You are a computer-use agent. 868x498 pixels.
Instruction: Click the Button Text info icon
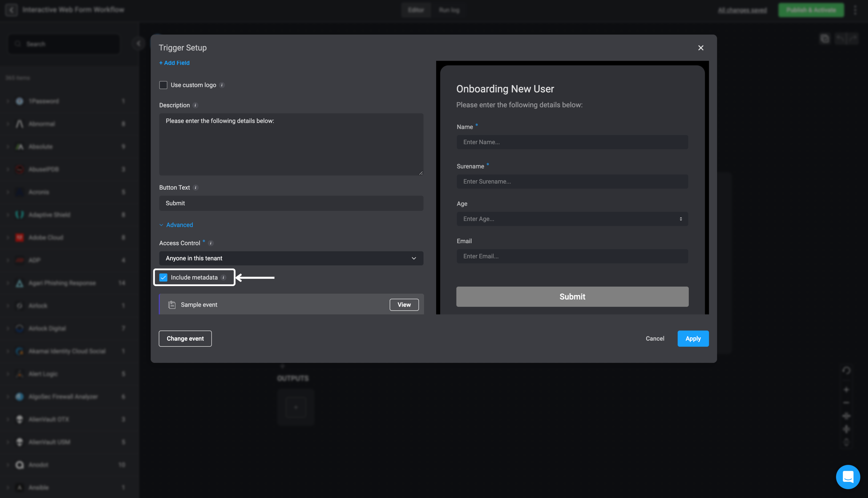point(196,188)
